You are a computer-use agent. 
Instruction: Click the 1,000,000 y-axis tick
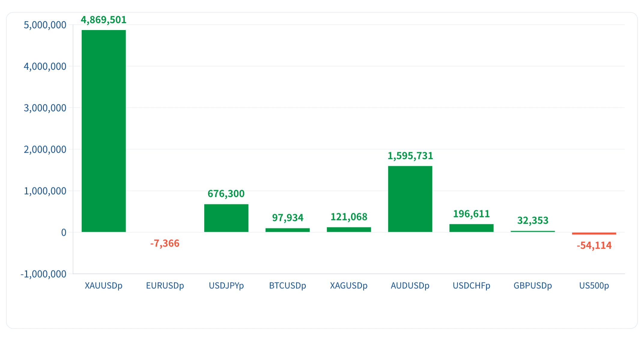(x=45, y=191)
